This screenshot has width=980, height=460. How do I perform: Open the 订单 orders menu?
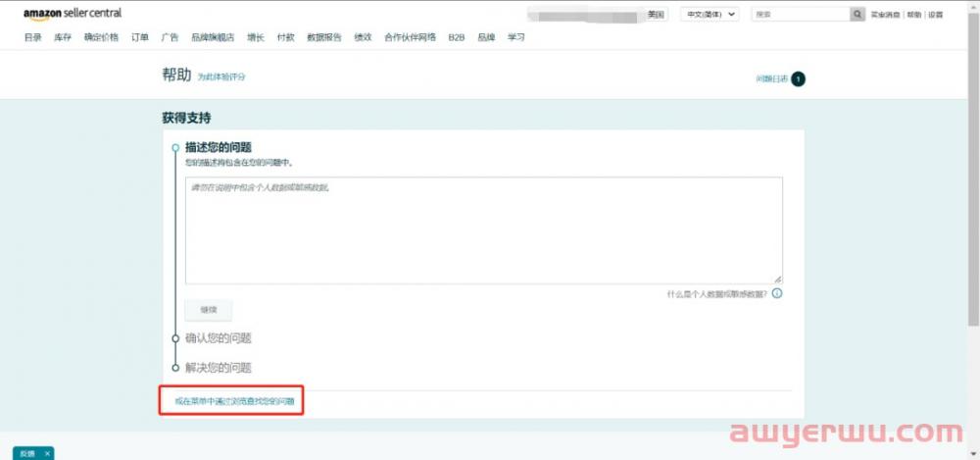tap(140, 37)
